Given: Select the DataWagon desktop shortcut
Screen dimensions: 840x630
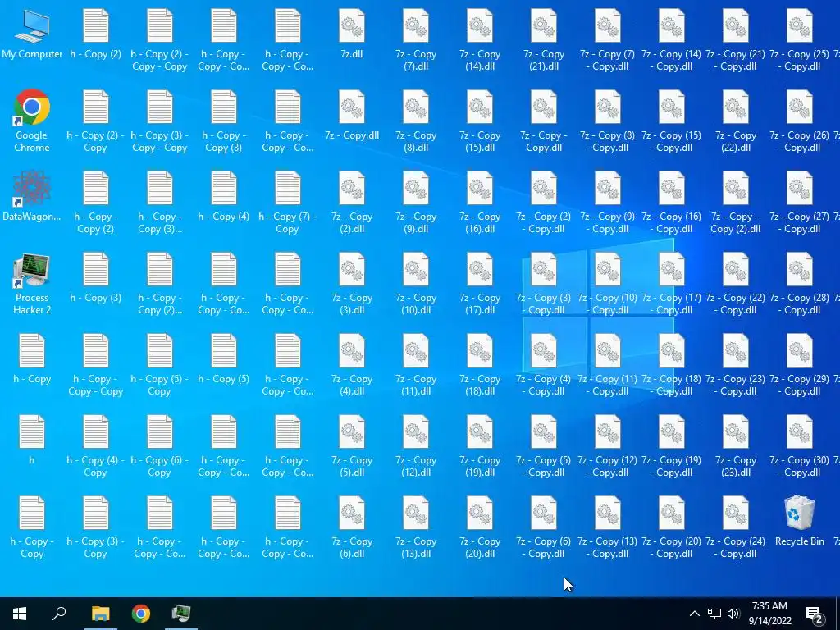Looking at the screenshot, I should click(32, 196).
